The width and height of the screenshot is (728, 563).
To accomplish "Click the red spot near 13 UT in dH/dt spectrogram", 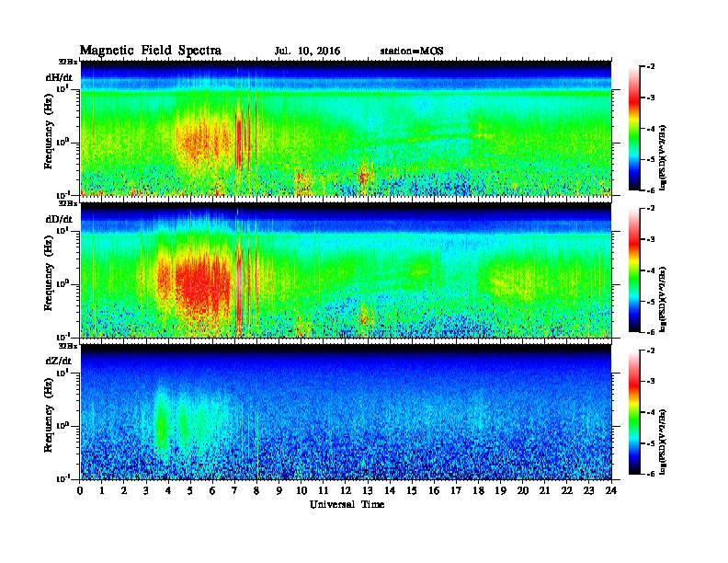I will point(364,177).
